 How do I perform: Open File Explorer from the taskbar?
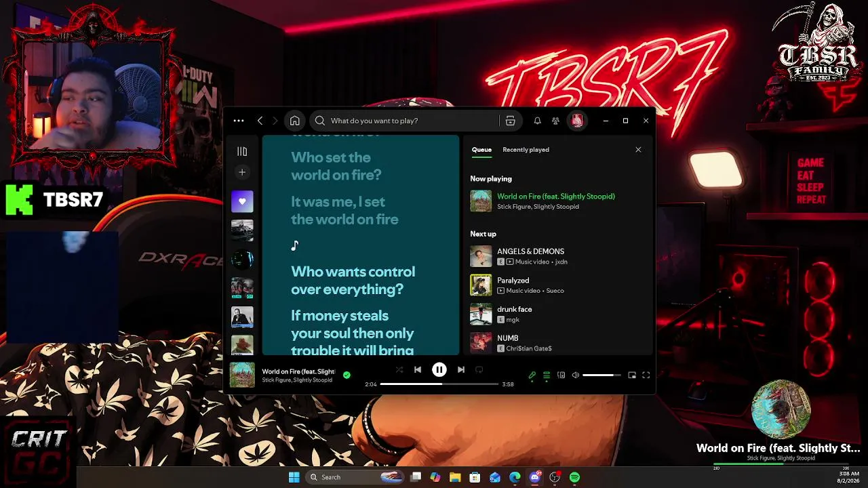click(455, 477)
